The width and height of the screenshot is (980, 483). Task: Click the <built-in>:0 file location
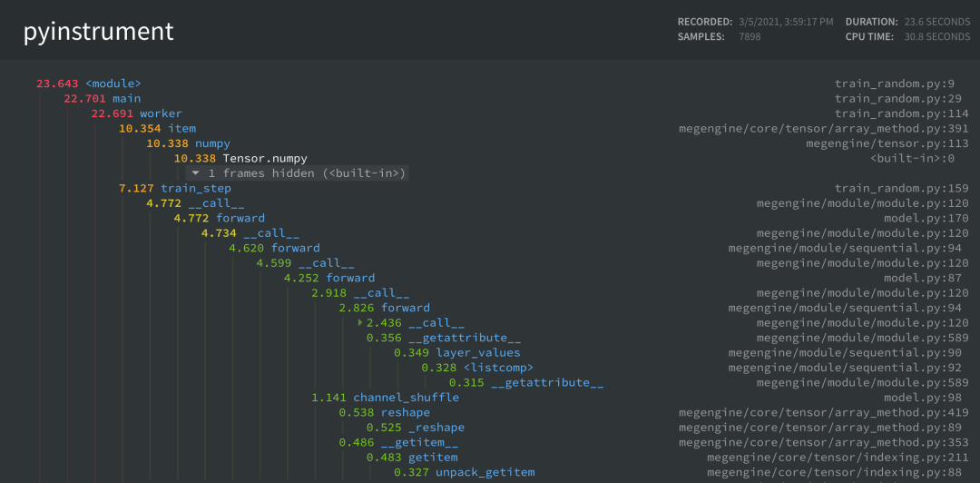point(912,159)
